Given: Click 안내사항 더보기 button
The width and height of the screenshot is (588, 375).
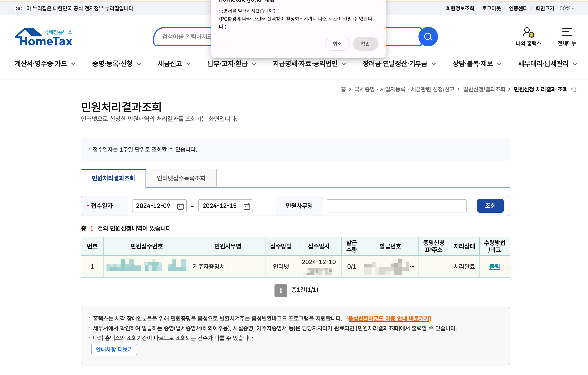Looking at the screenshot, I should point(114,349).
